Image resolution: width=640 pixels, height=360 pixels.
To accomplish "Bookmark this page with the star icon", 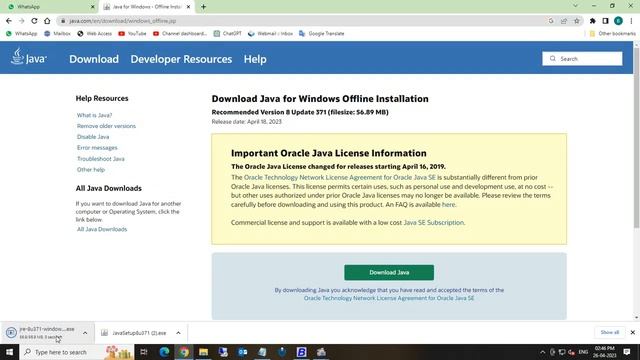I will [x=577, y=21].
